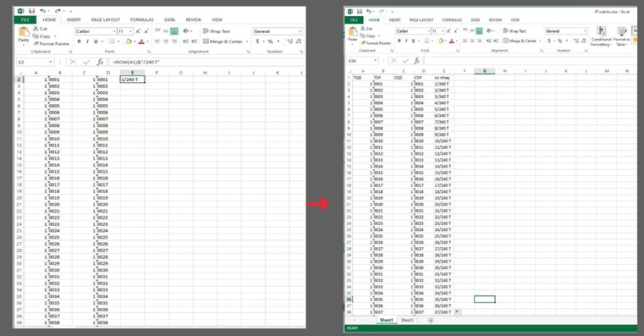The image size is (644, 336).
Task: Click Copy in right Excel window
Action: (x=367, y=36)
